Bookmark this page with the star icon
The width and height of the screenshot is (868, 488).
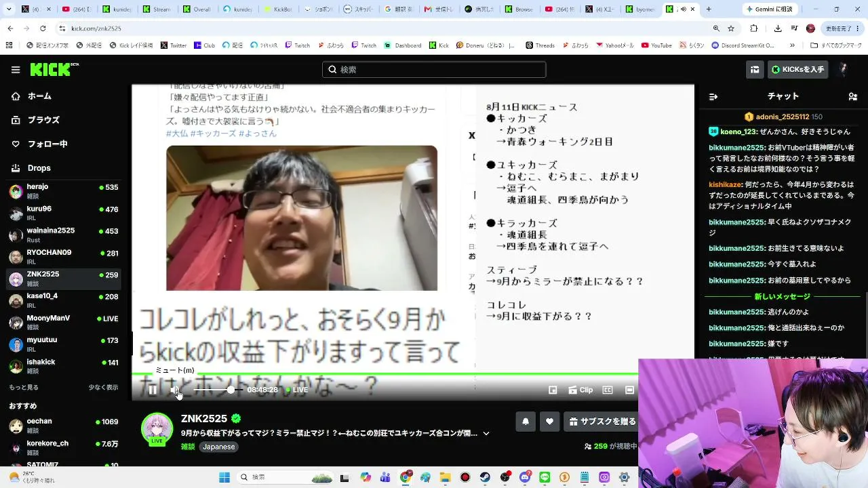[x=731, y=28]
